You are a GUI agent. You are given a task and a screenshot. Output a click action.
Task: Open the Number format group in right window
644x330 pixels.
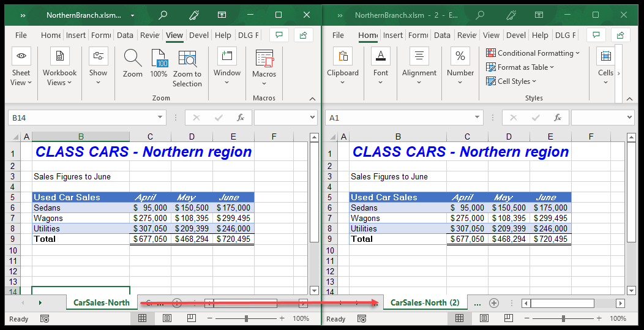pos(460,67)
